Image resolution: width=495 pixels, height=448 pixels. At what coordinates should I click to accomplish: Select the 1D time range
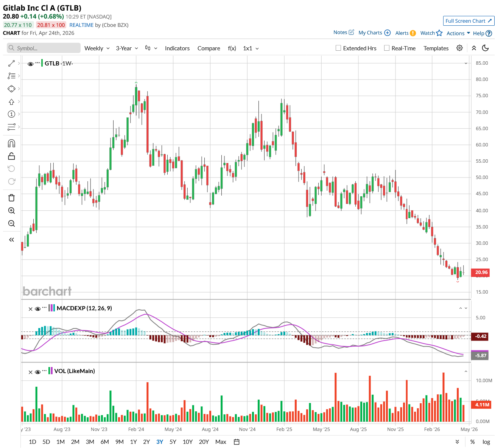click(33, 442)
